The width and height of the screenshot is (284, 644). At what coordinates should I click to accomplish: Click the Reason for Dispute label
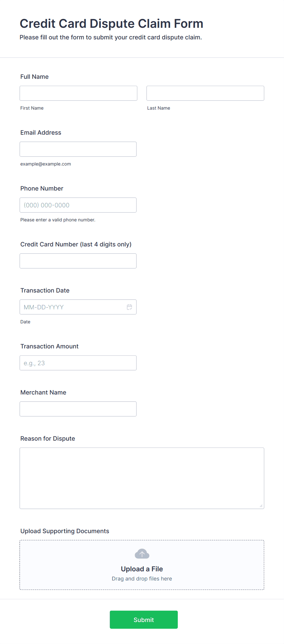click(x=48, y=438)
